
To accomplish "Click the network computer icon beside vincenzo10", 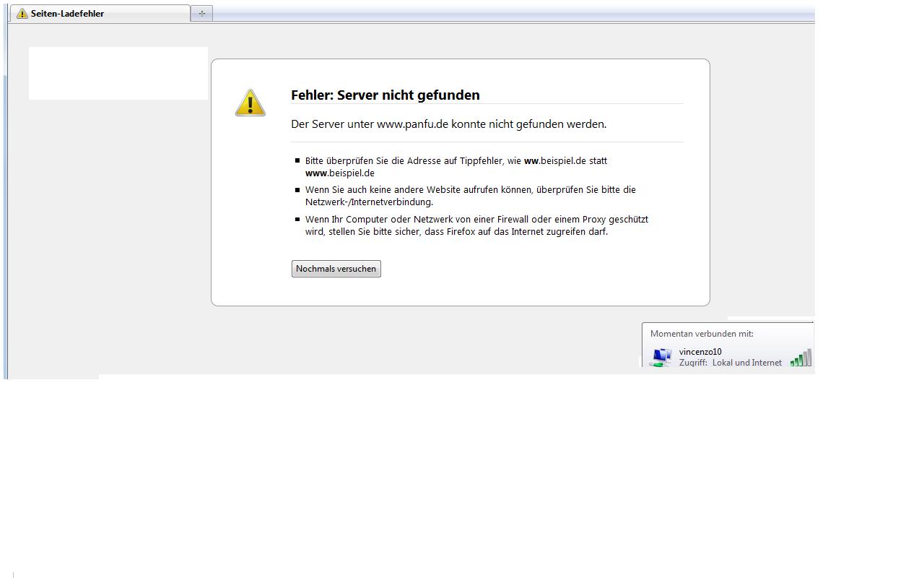I will tap(661, 357).
